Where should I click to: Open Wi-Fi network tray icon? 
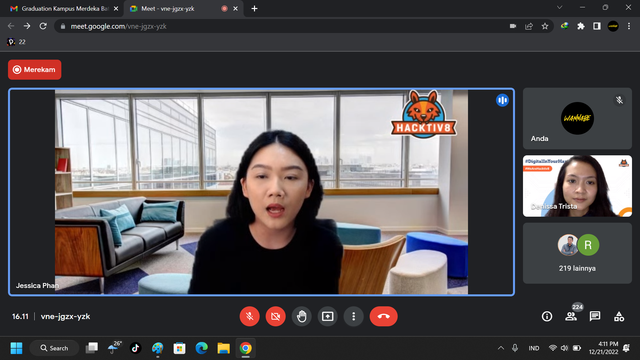(553, 348)
